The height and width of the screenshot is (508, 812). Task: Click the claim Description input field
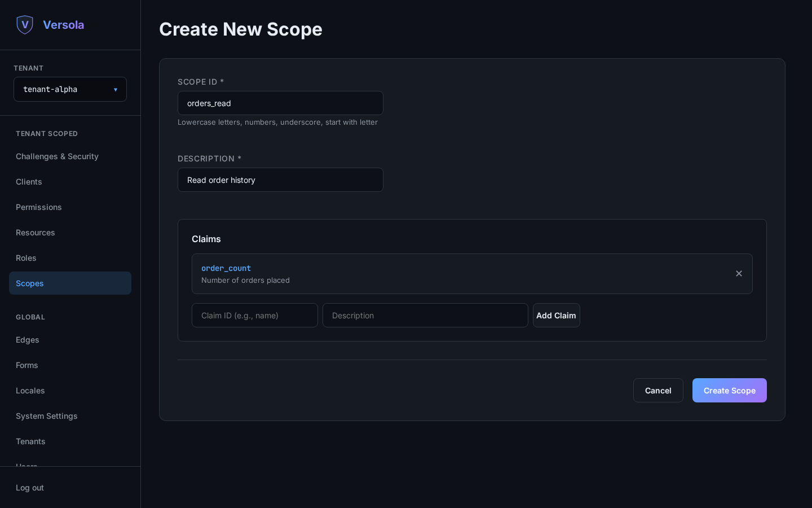(425, 316)
